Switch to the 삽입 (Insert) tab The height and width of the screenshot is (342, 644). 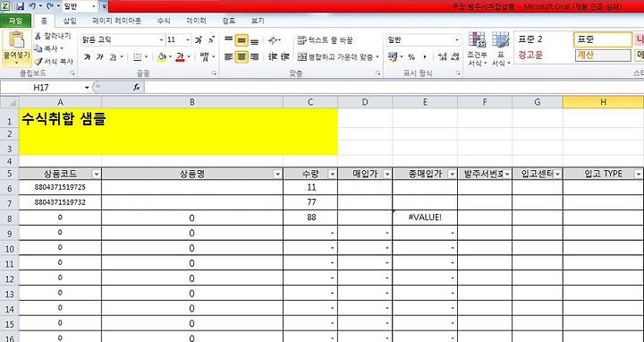(x=70, y=21)
